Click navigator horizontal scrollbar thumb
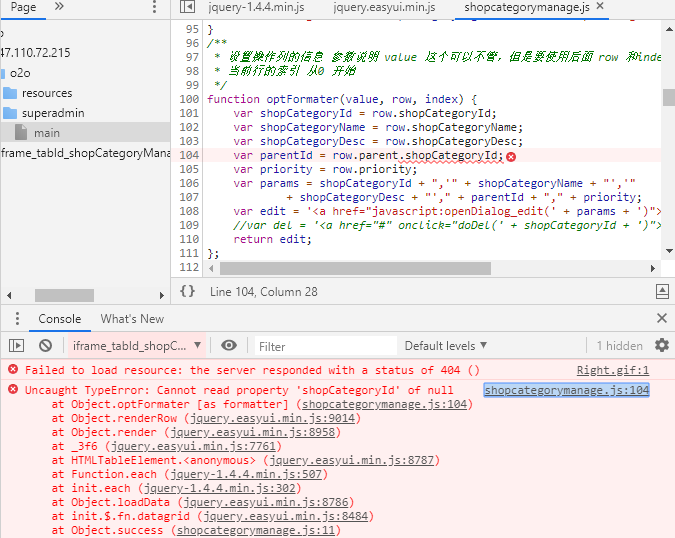675x538 pixels. point(64,295)
